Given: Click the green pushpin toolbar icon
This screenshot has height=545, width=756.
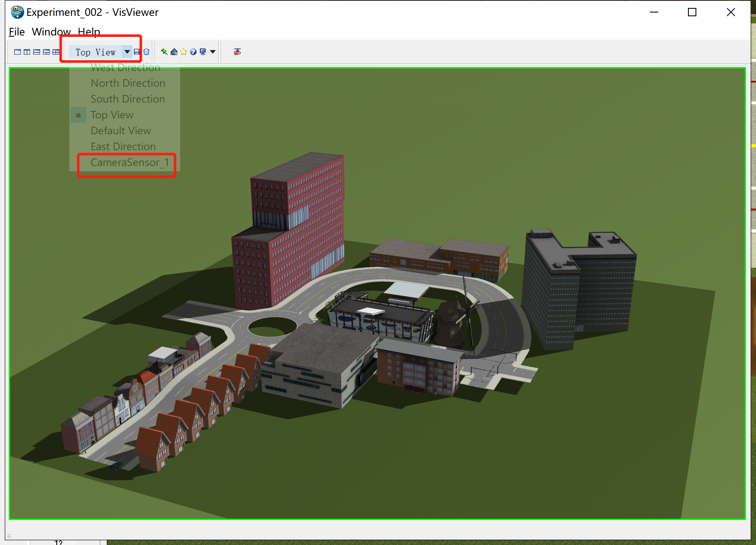Looking at the screenshot, I should (164, 52).
